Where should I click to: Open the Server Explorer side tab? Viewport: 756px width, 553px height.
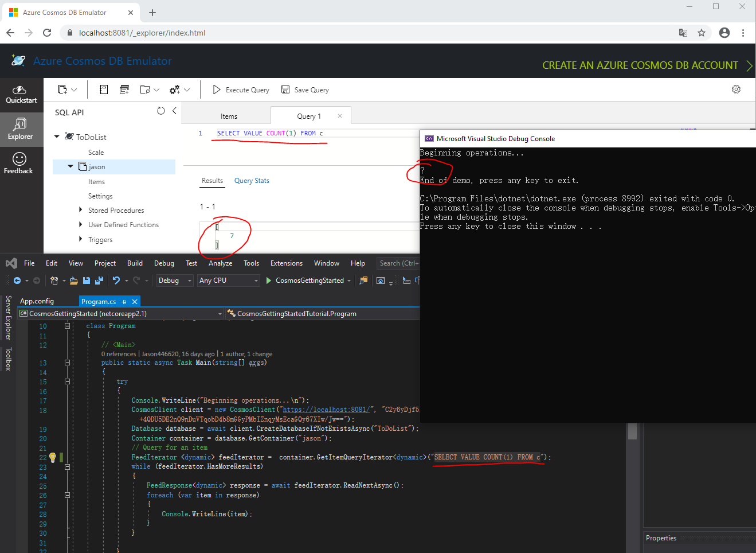pyautogui.click(x=8, y=318)
